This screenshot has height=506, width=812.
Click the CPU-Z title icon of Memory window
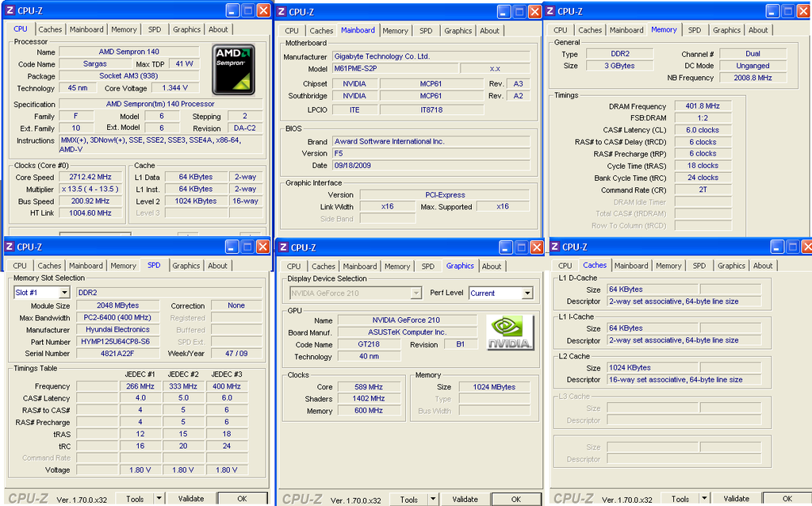(x=550, y=11)
